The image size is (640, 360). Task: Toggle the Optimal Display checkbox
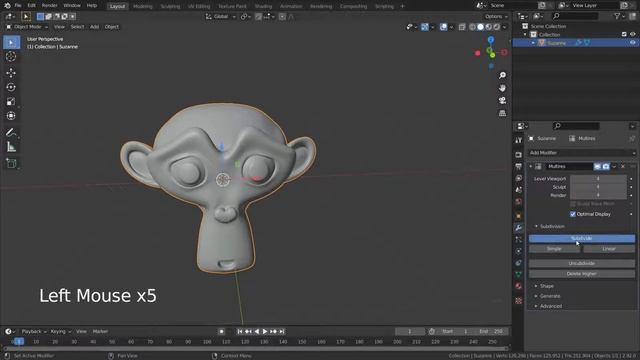573,214
